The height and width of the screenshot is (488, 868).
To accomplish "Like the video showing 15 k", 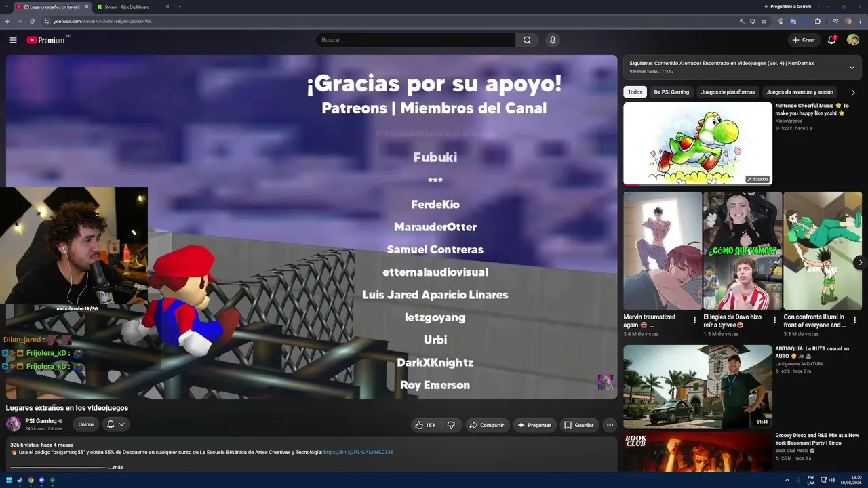I will click(427, 425).
